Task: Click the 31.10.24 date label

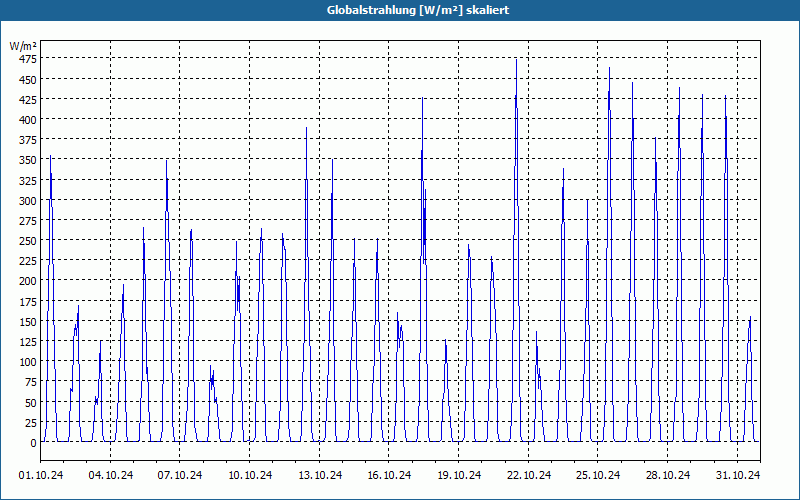Action: point(738,475)
